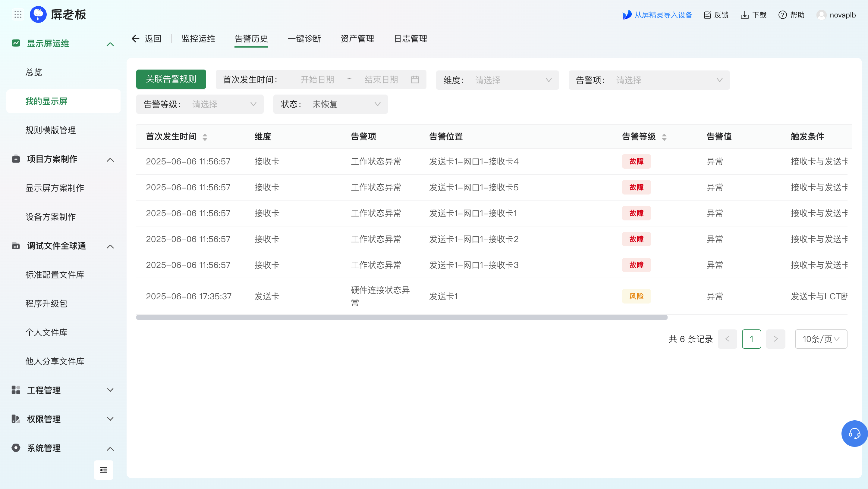Click the 共 6 条记录 total text

click(x=690, y=339)
